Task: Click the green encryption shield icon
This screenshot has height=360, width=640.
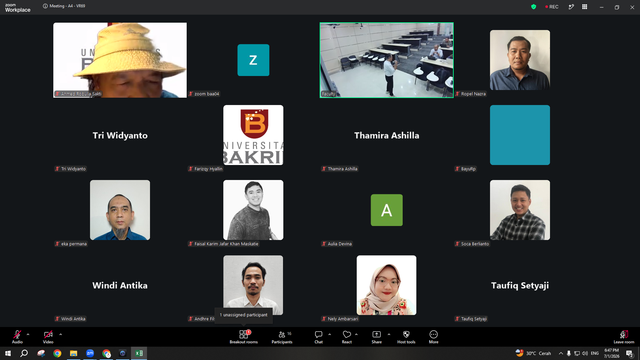Action: click(533, 7)
